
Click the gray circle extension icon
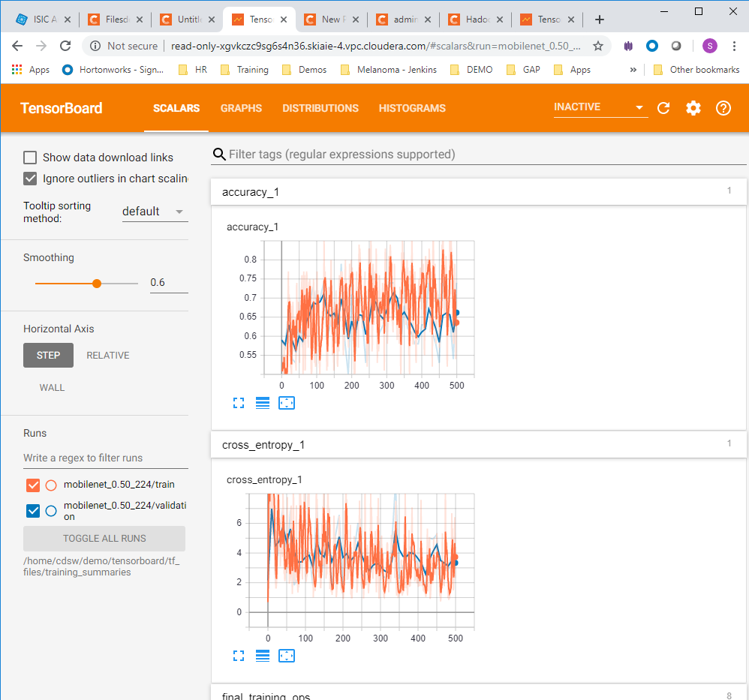tap(676, 46)
